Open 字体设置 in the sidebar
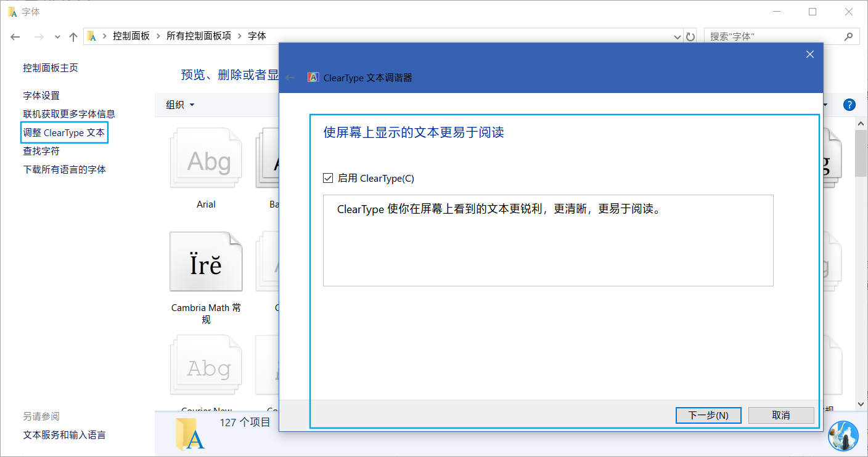This screenshot has height=457, width=868. click(41, 95)
